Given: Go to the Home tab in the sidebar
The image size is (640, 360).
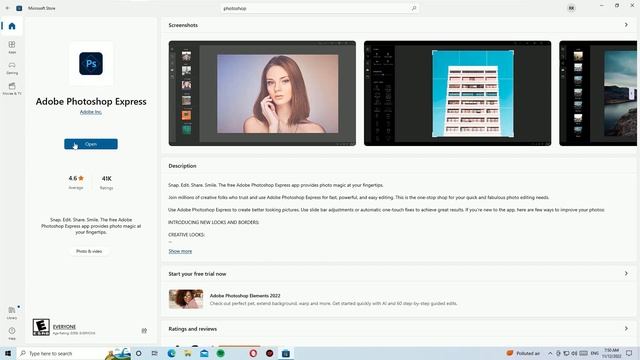Looking at the screenshot, I should click(12, 26).
